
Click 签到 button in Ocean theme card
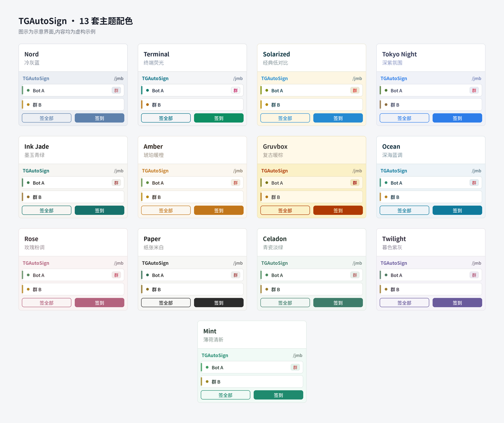click(457, 210)
